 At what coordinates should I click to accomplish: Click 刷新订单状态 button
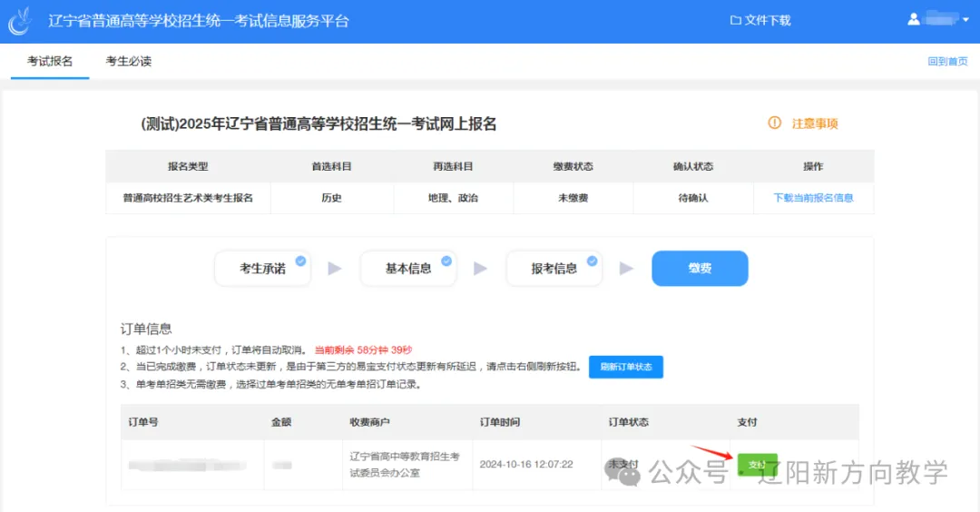tap(625, 367)
